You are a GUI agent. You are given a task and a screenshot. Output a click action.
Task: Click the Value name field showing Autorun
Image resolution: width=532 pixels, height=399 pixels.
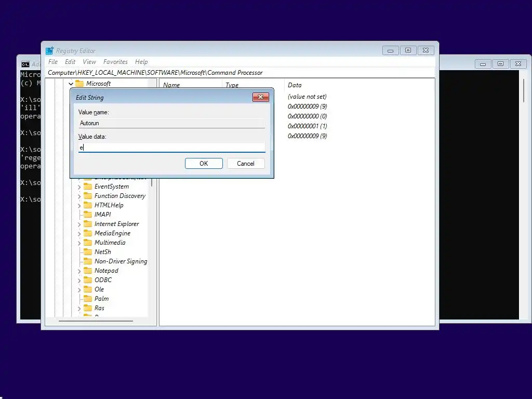(171, 123)
